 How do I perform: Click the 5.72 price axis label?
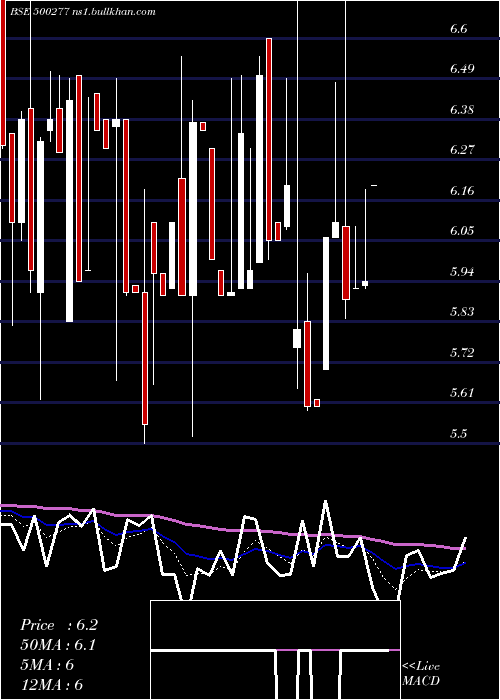462,353
